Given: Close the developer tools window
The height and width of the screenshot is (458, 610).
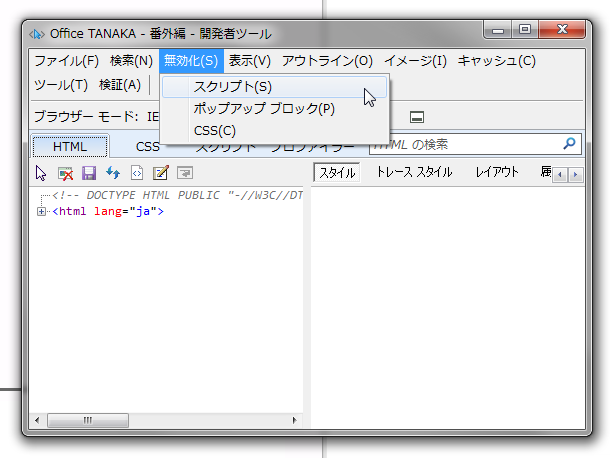Looking at the screenshot, I should [562, 30].
